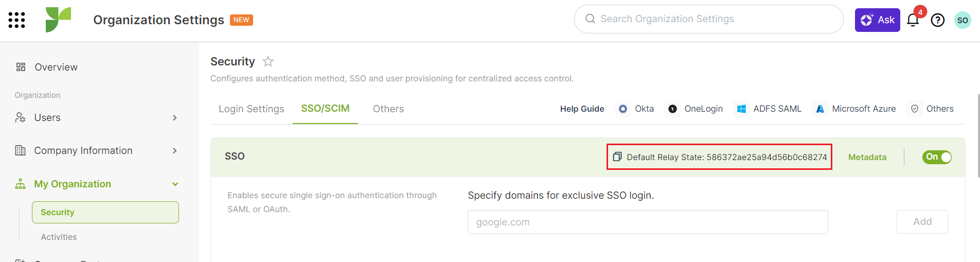Focus the SSO domain input field
980x262 pixels.
click(648, 222)
